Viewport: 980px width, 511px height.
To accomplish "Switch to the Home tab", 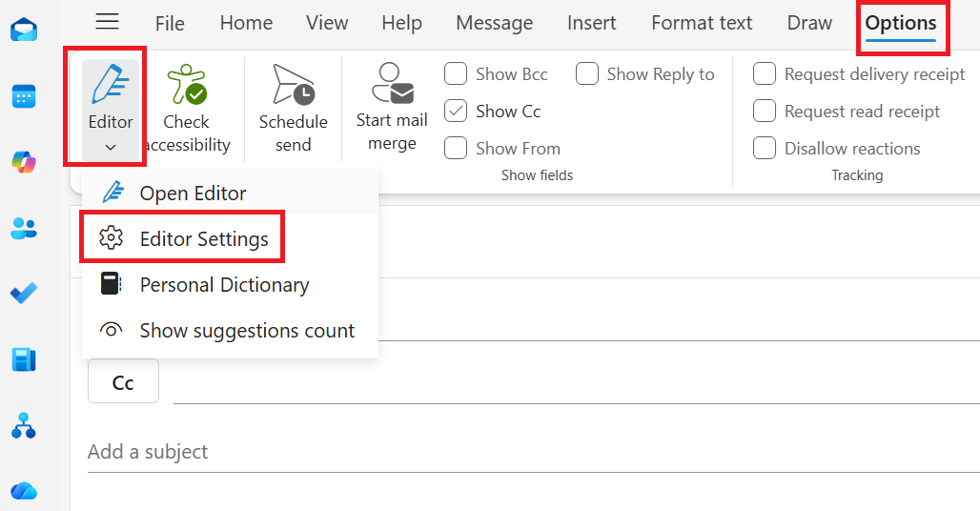I will (x=246, y=23).
